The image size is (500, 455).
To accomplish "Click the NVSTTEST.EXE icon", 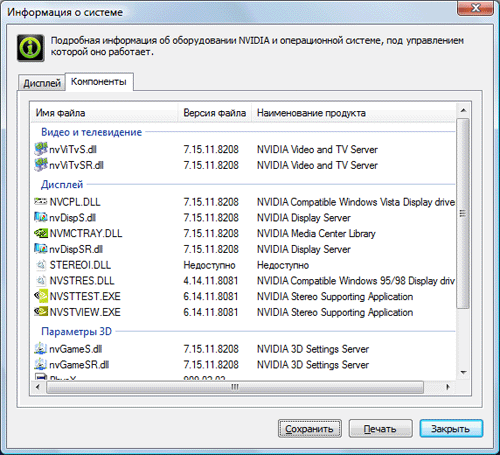I will (41, 296).
